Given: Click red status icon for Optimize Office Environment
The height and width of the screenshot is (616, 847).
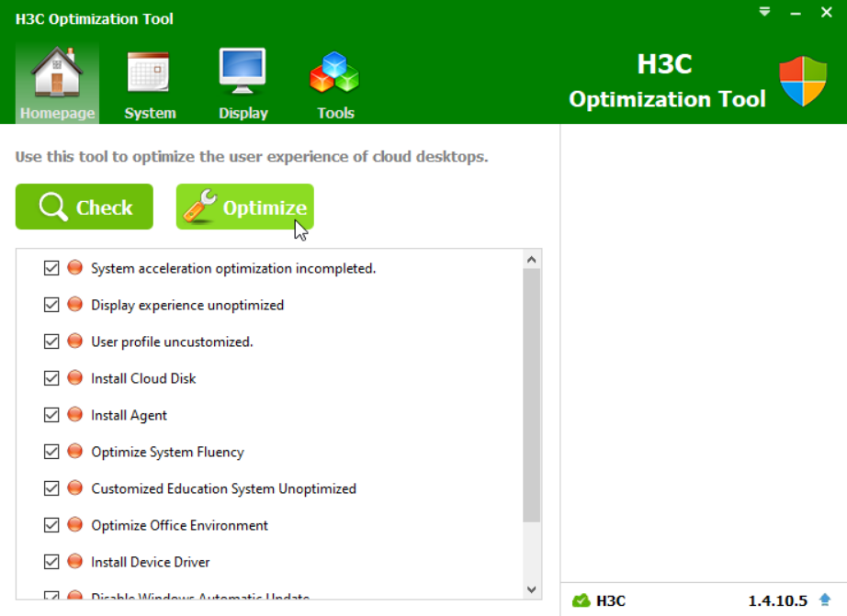Looking at the screenshot, I should [75, 524].
